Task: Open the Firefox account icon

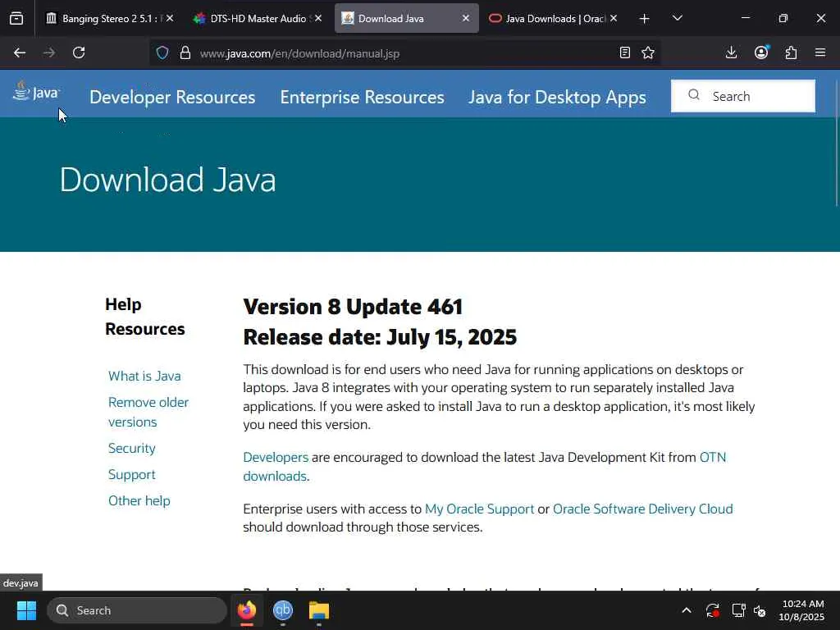Action: 761,52
